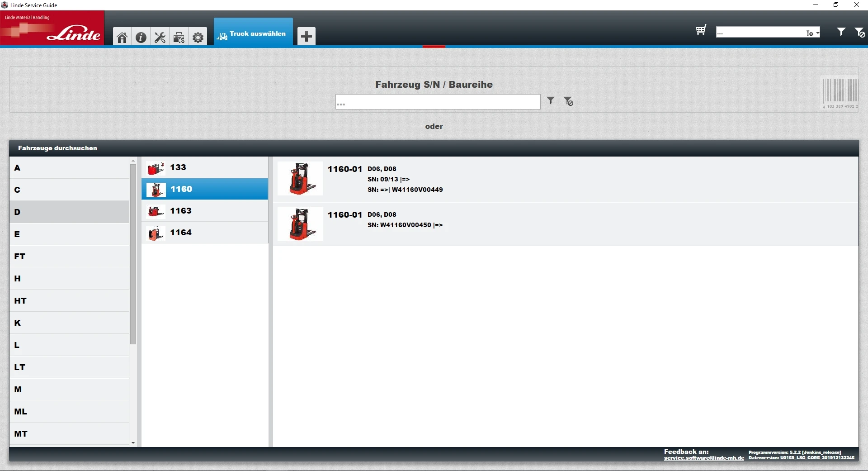This screenshot has width=868, height=471.
Task: Open the Information icon
Action: [141, 37]
